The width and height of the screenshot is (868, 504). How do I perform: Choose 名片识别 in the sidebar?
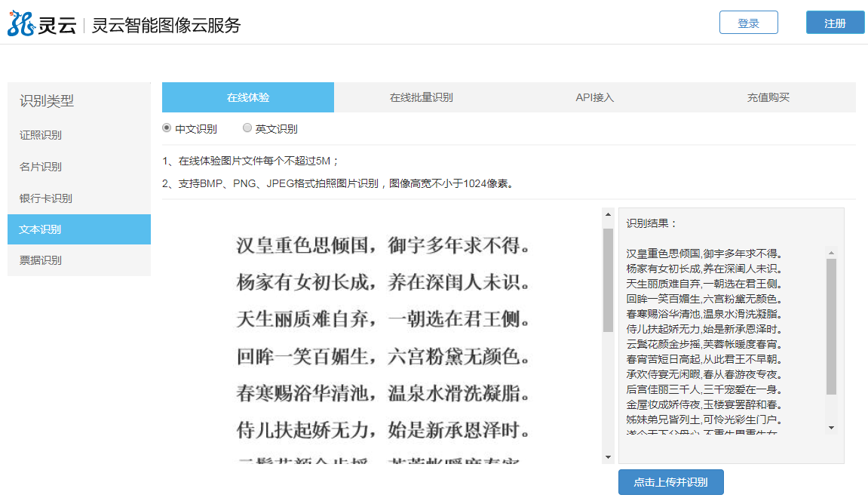(x=41, y=167)
